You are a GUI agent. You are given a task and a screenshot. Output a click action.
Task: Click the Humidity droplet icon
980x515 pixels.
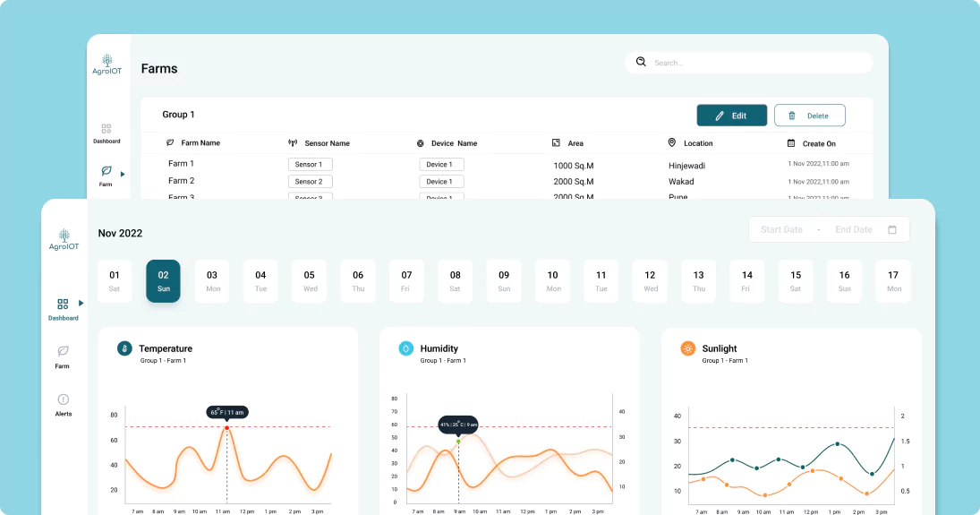point(405,348)
